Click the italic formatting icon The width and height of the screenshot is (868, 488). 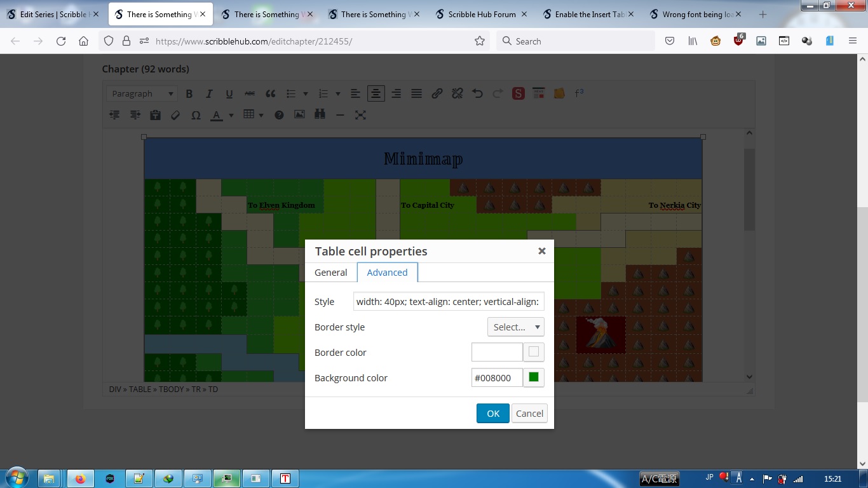209,94
